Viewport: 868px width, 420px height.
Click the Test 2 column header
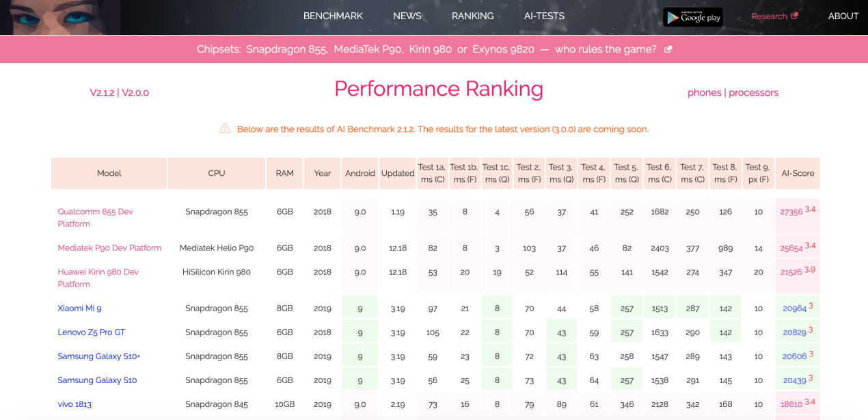click(529, 173)
